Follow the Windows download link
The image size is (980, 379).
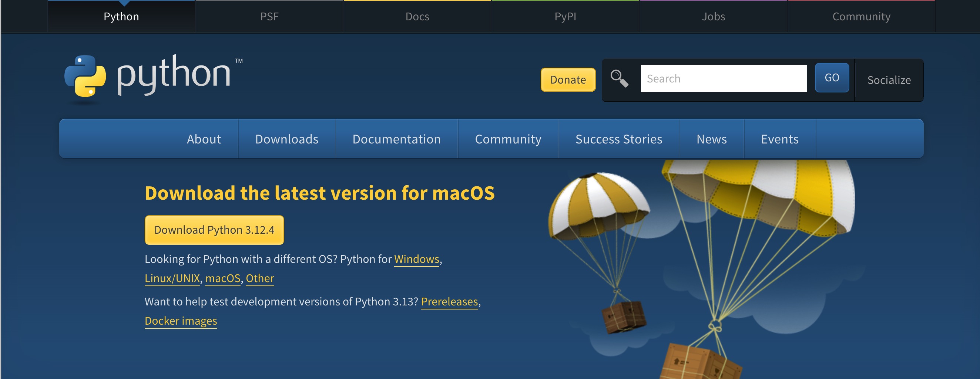(x=417, y=259)
